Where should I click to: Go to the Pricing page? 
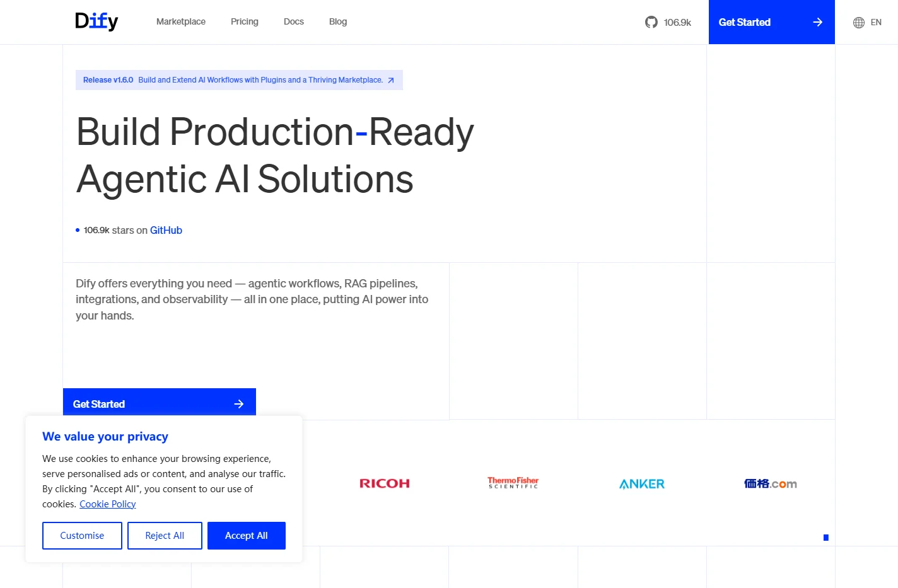click(245, 21)
